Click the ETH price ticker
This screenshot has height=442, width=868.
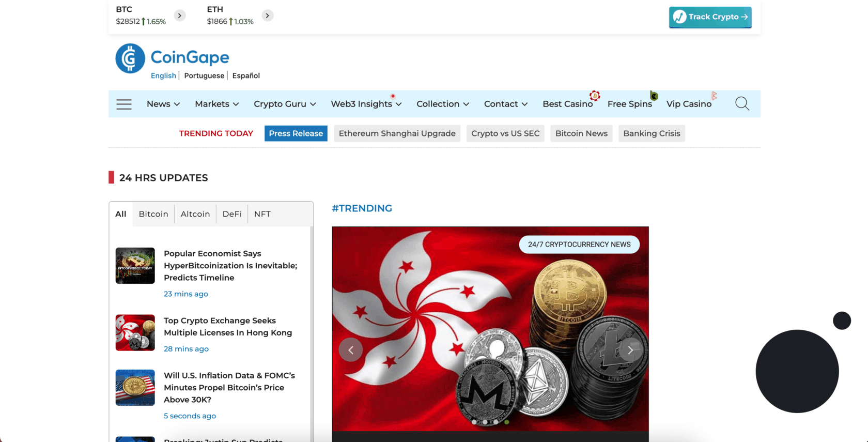230,16
